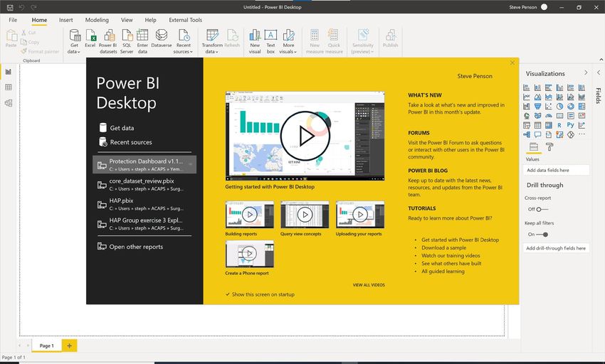The height and width of the screenshot is (364, 605).
Task: Select the filled map visualization
Action: [x=537, y=116]
